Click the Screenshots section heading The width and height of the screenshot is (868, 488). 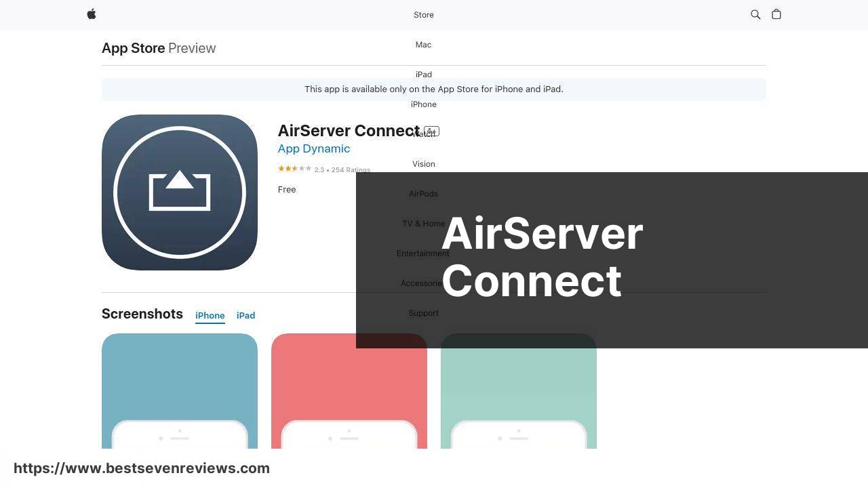(x=142, y=314)
